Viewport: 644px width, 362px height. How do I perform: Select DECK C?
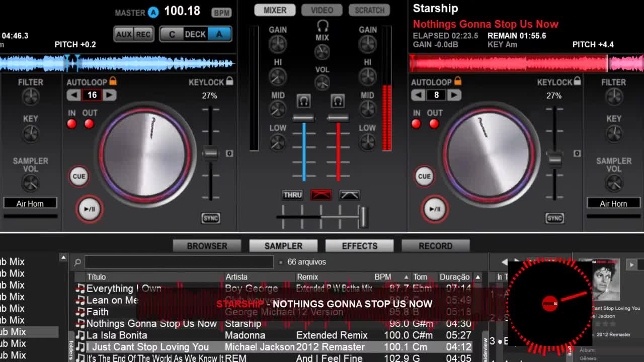pos(172,34)
